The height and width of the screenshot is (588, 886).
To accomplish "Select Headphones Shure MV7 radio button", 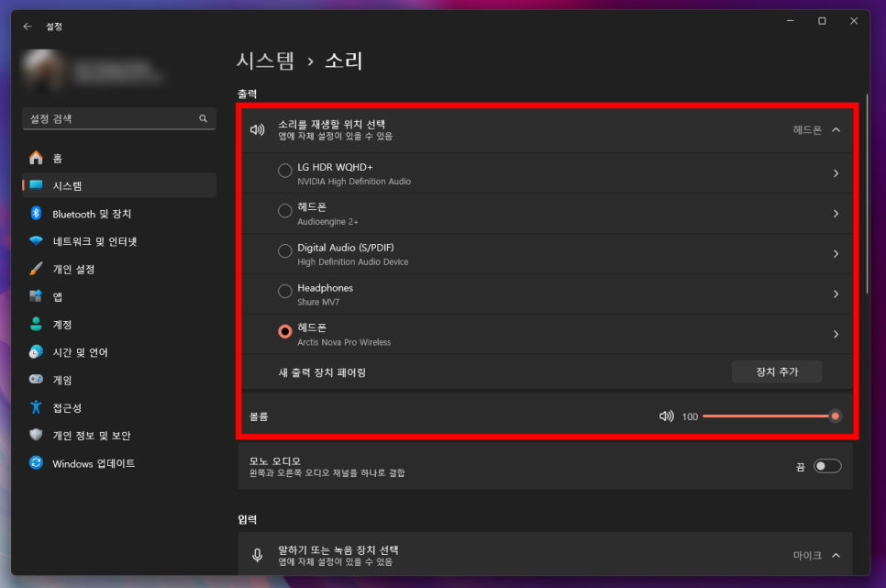I will point(285,291).
